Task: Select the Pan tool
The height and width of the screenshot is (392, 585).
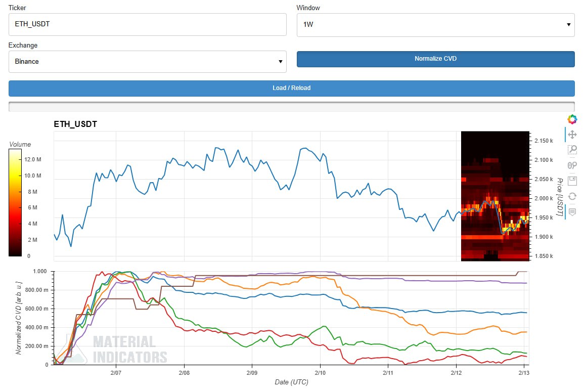Action: click(x=572, y=135)
